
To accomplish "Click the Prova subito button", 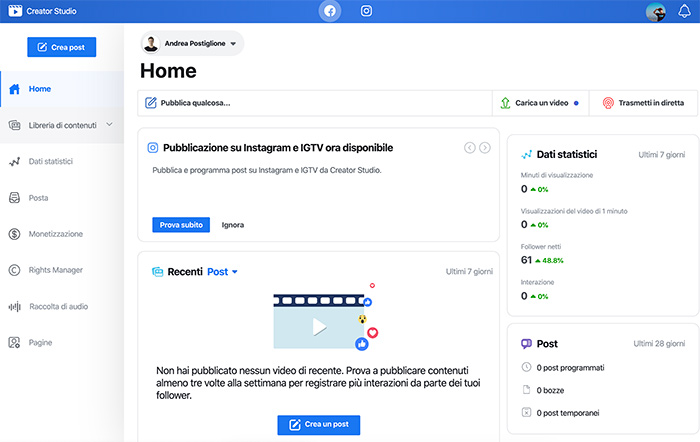I will click(181, 225).
